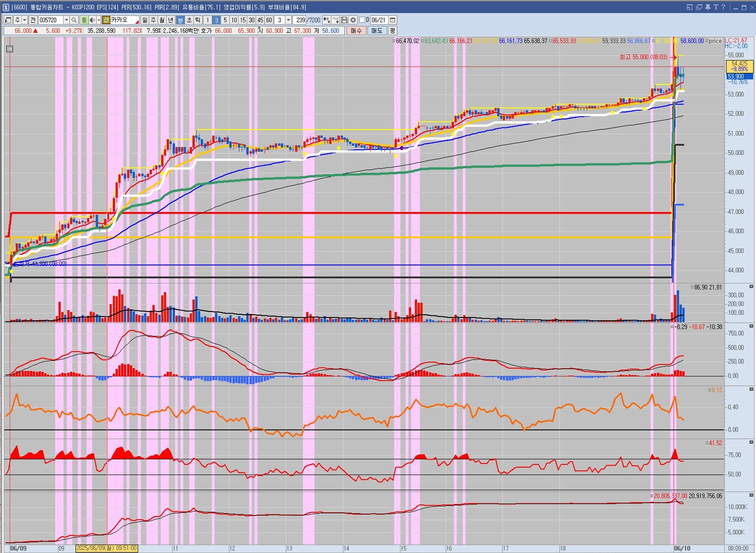Viewport: 756px width, 553px height.
Task: Click the stock search magnifier icon
Action: click(74, 20)
